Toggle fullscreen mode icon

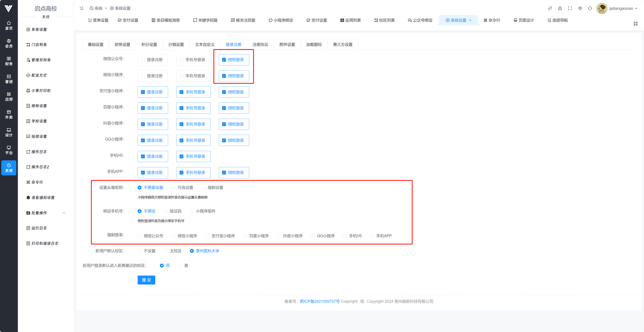(570, 8)
